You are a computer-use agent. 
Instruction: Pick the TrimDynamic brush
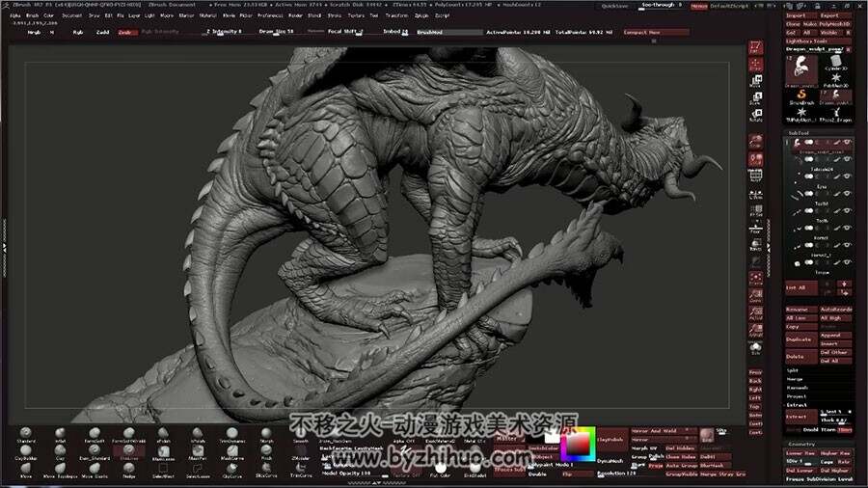pos(231,435)
